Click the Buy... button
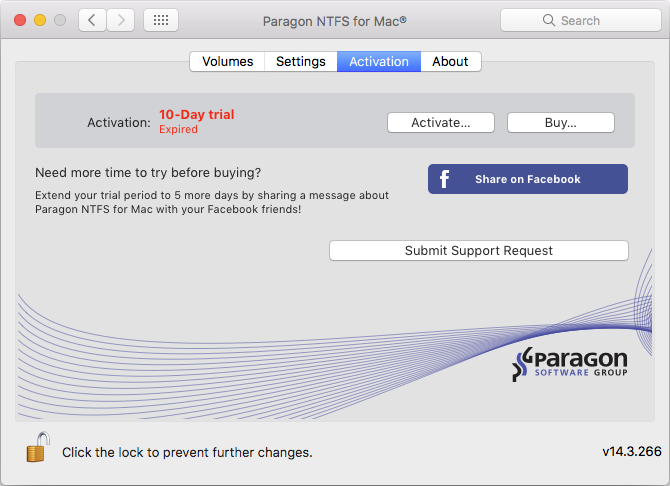The image size is (670, 486). click(561, 123)
